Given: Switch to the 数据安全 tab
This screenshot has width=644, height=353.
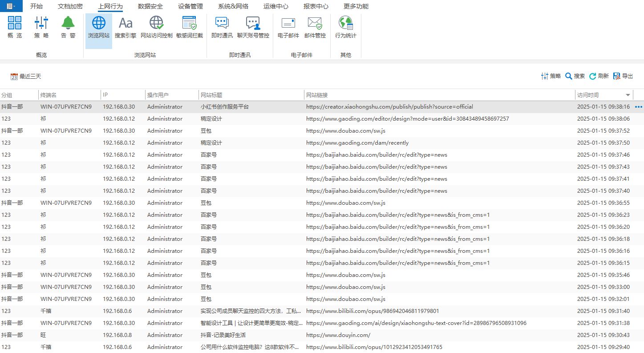Looking at the screenshot, I should click(x=150, y=6).
